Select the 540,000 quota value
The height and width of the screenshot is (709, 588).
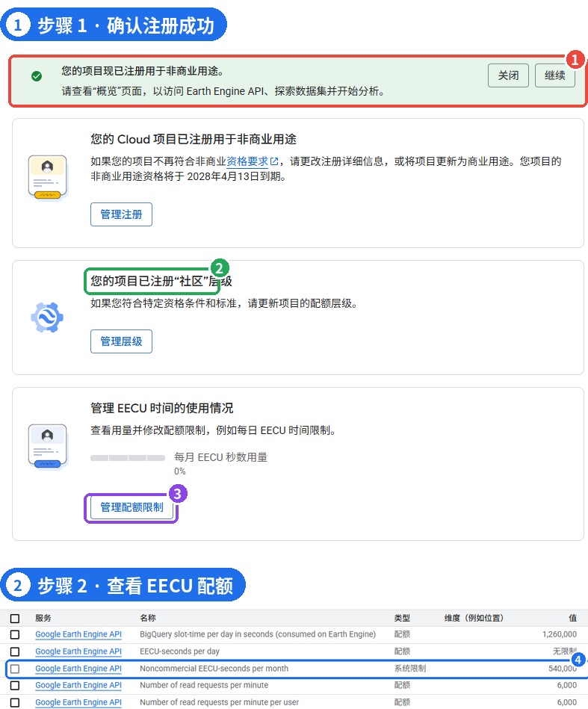[x=562, y=669]
